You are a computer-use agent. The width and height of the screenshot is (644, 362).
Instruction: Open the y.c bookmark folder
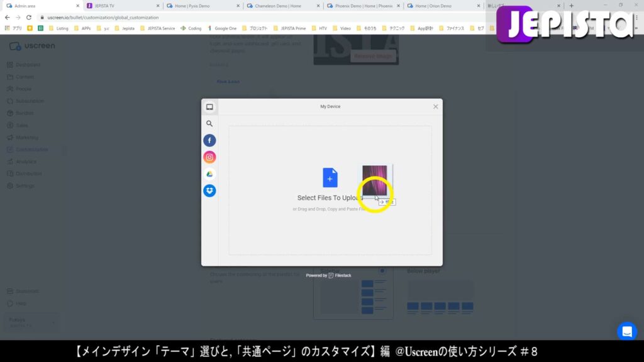103,28
